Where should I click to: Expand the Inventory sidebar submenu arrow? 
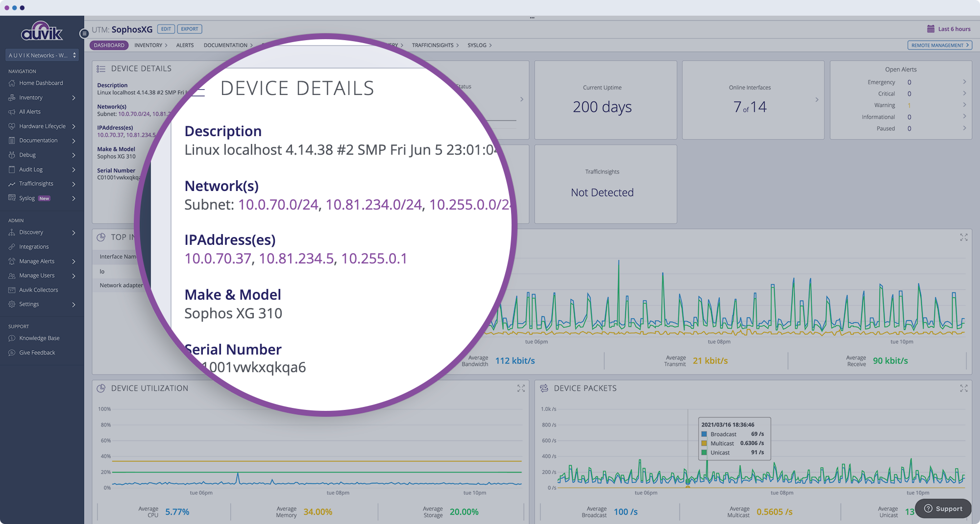tap(73, 98)
